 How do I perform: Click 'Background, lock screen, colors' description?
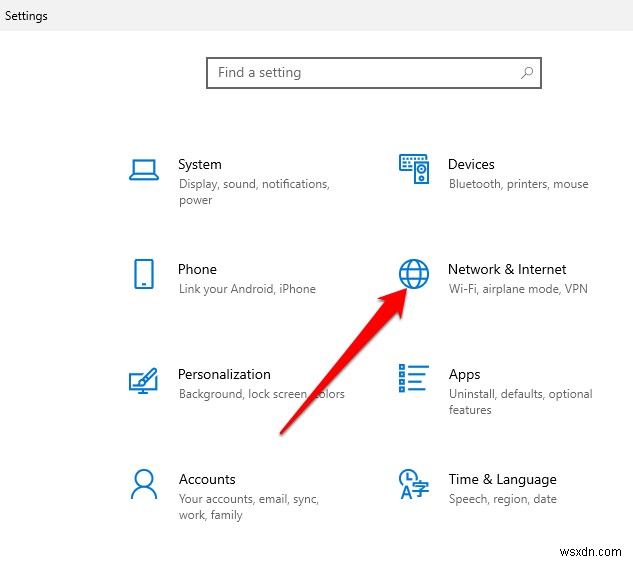(x=262, y=394)
